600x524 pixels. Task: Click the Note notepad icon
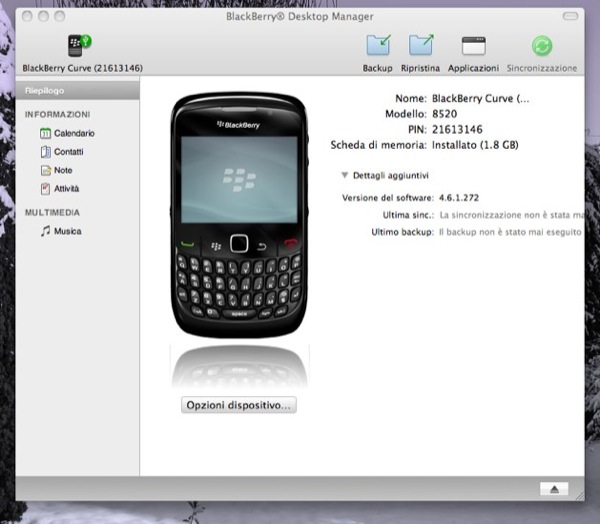point(46,170)
